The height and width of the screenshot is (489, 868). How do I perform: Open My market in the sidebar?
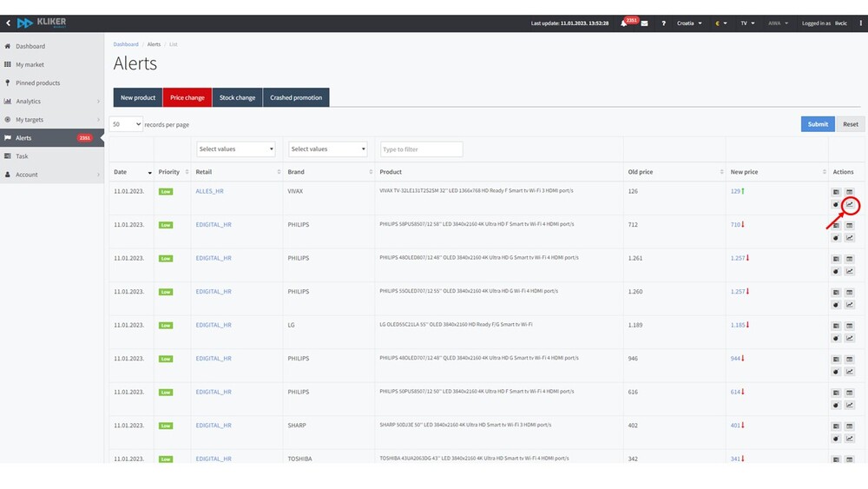52,65
